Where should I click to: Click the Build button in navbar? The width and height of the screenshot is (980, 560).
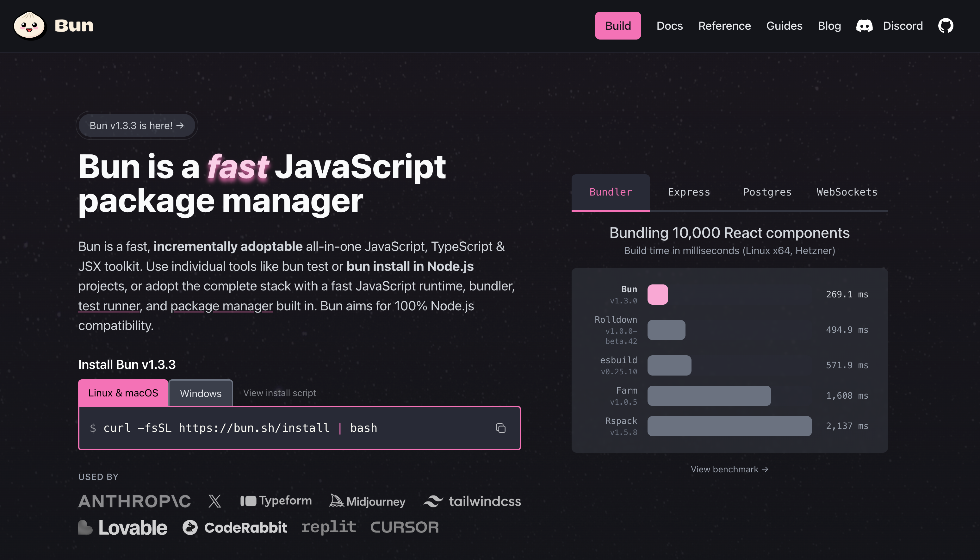618,26
